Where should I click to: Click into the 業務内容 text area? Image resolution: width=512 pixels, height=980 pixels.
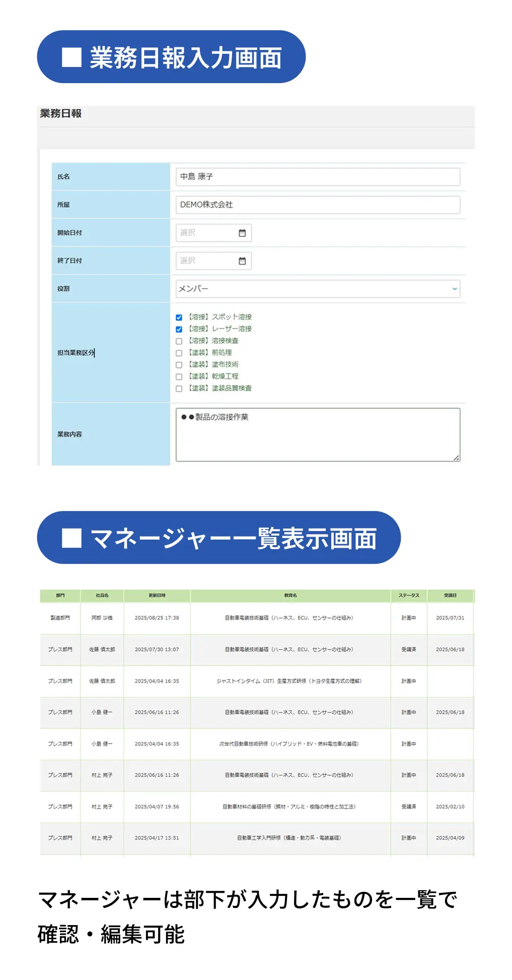[x=317, y=435]
